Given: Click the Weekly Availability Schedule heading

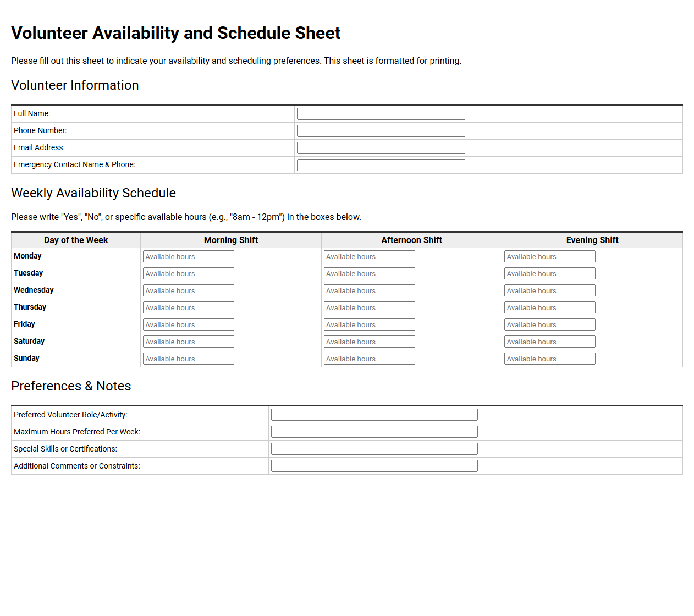Looking at the screenshot, I should (93, 193).
